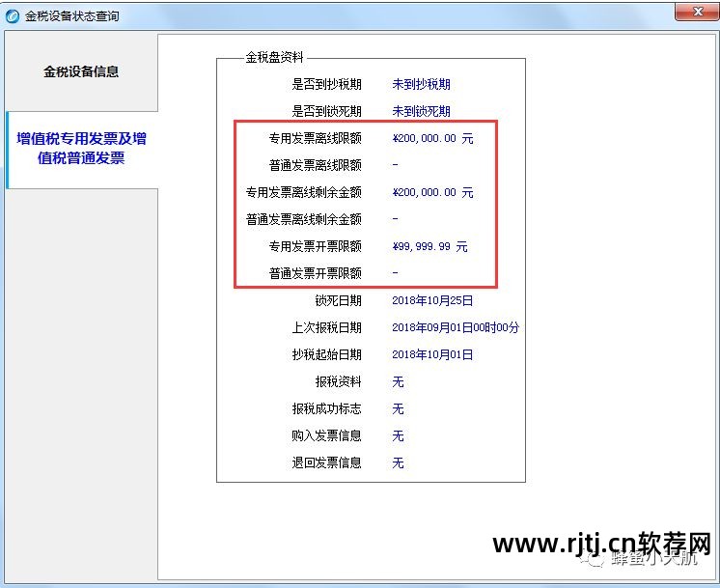Viewport: 720px width, 588px height.
Task: Click the 专用发票离线限额 label
Action: pyautogui.click(x=315, y=138)
